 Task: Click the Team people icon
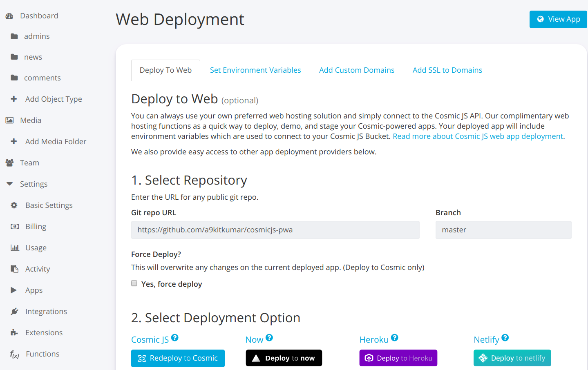pyautogui.click(x=9, y=163)
